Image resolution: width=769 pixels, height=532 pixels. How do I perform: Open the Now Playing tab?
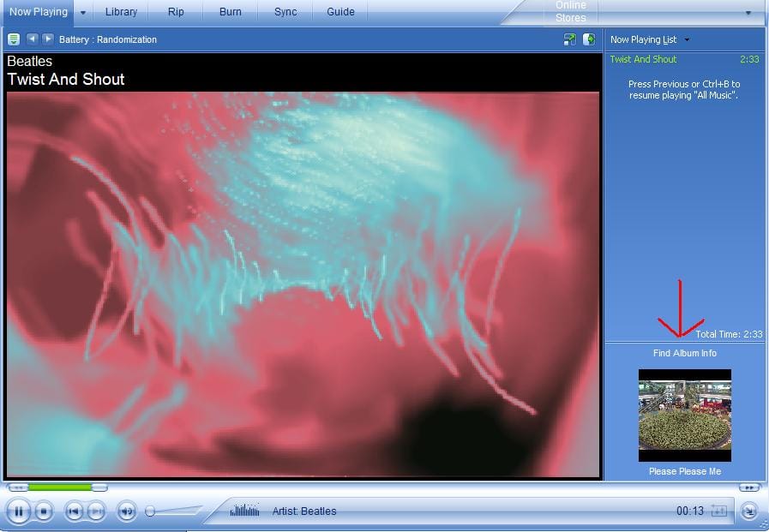tap(39, 12)
